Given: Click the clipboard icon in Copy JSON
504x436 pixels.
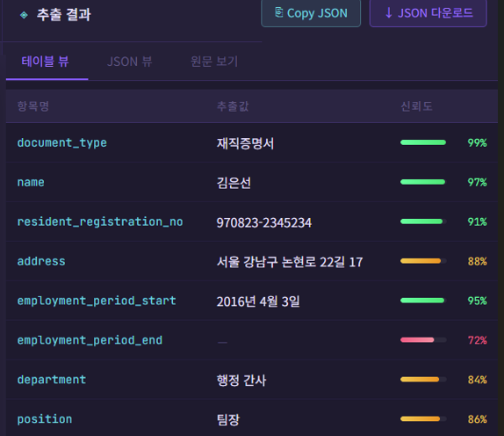Looking at the screenshot, I should click(x=279, y=12).
